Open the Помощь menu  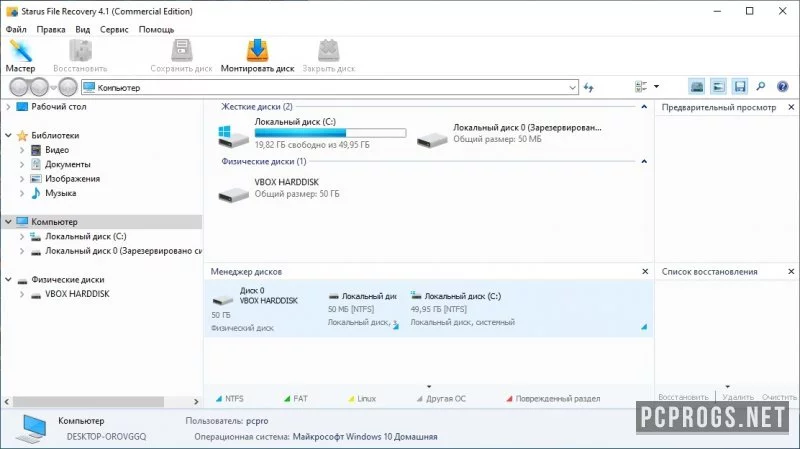click(156, 30)
